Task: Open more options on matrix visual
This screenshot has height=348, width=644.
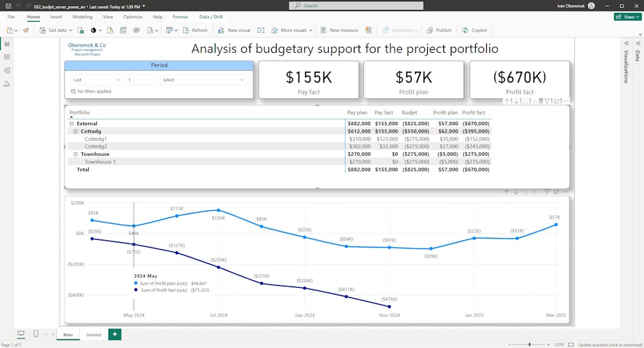Action: click(565, 102)
